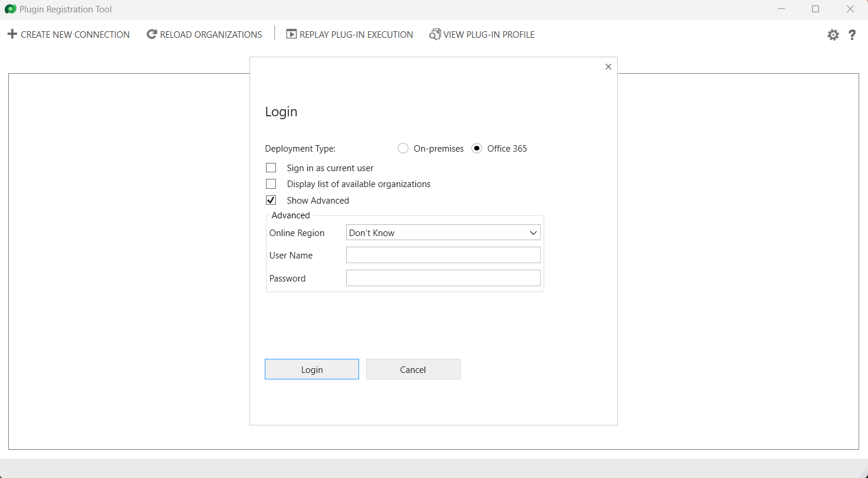Minimize the Plugin Registration Tool window
The height and width of the screenshot is (478, 868).
tap(781, 9)
